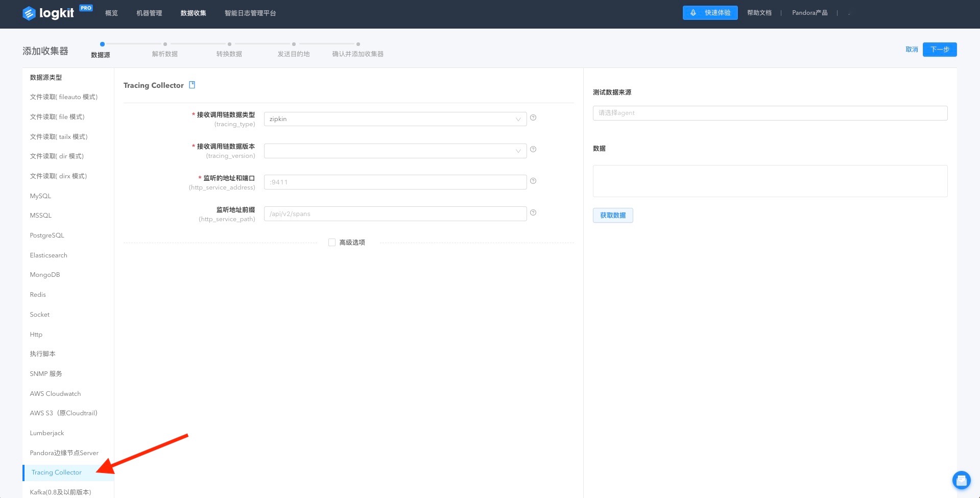This screenshot has width=980, height=498.
Task: Select PostgreSQL data source
Action: tap(47, 235)
